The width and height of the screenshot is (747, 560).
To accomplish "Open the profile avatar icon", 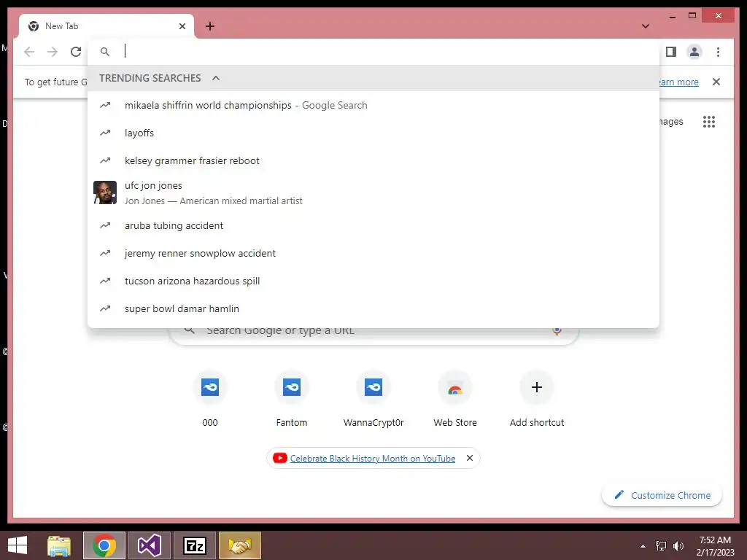I will tap(694, 52).
